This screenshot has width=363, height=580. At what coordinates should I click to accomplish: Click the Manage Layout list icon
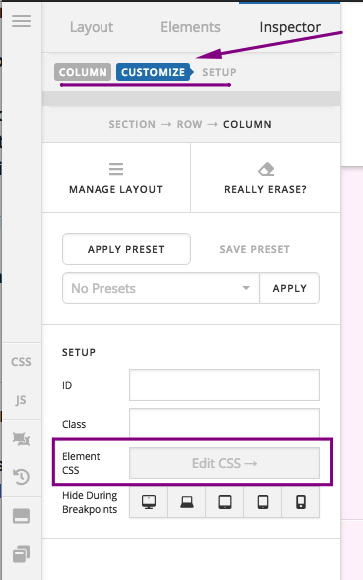(x=116, y=169)
